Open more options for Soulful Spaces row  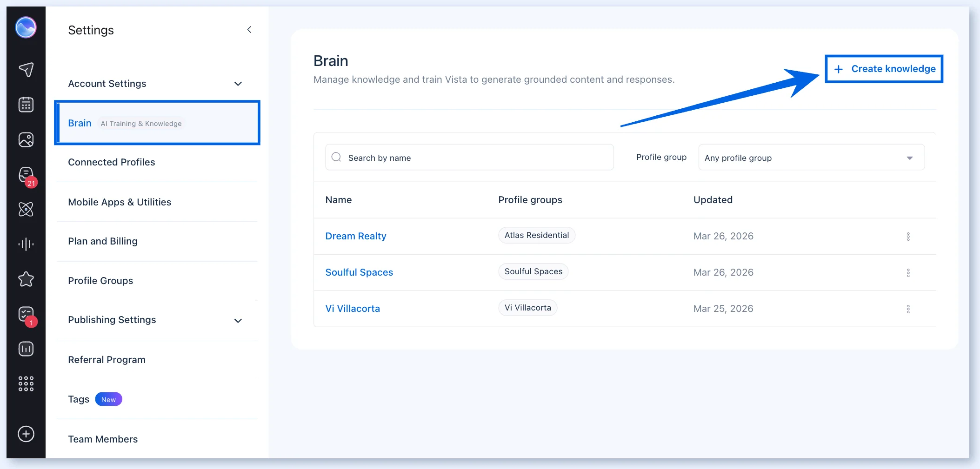pyautogui.click(x=908, y=272)
